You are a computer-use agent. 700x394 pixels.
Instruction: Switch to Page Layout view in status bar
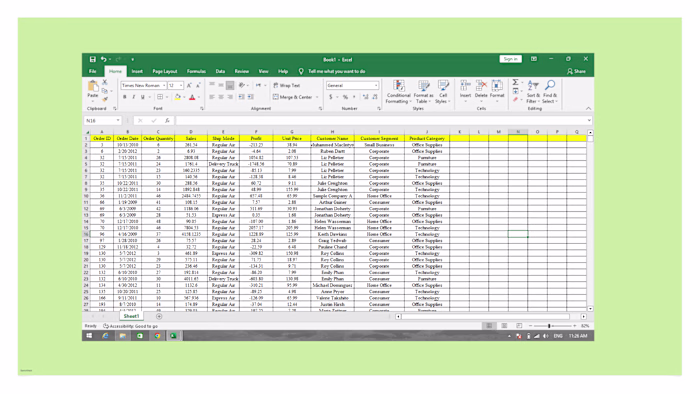point(504,326)
